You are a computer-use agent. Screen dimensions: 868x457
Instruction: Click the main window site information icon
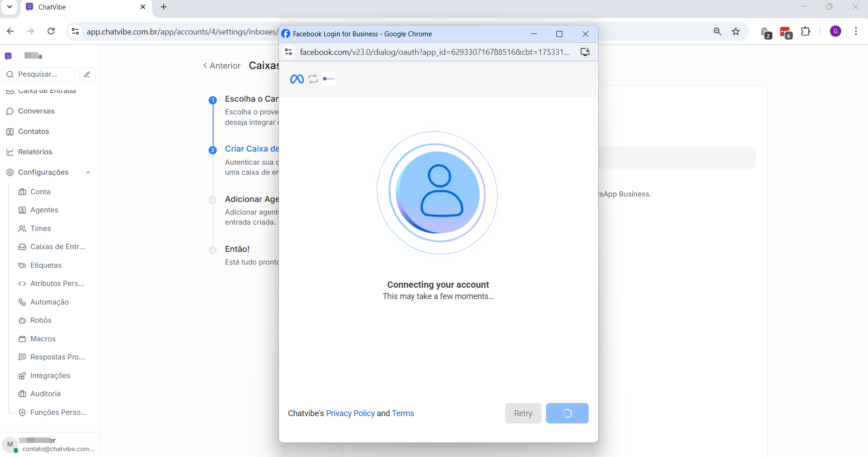point(75,31)
